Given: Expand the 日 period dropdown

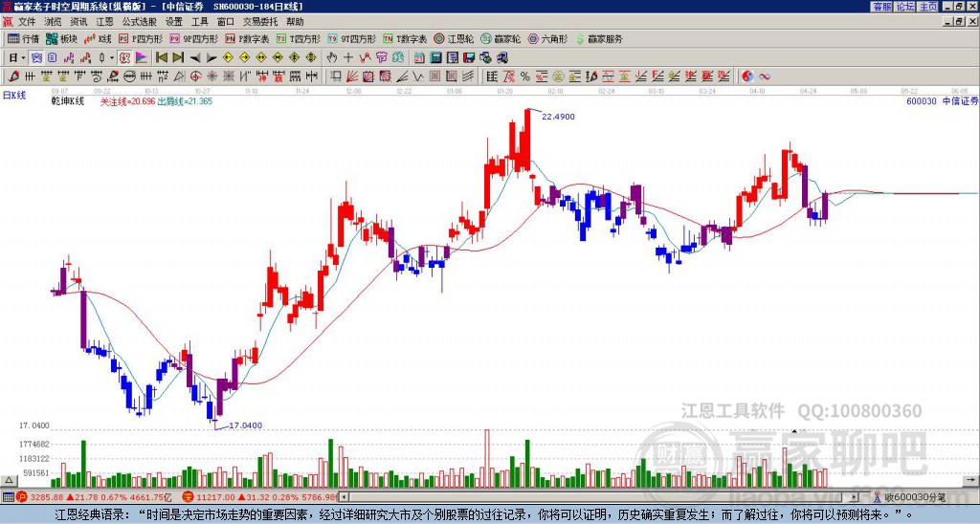Looking at the screenshot, I should [23, 58].
